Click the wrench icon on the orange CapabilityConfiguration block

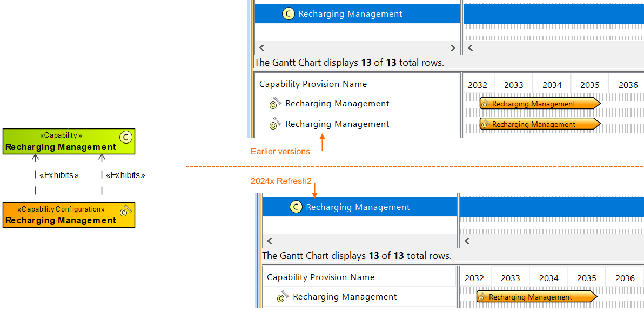coord(126,210)
